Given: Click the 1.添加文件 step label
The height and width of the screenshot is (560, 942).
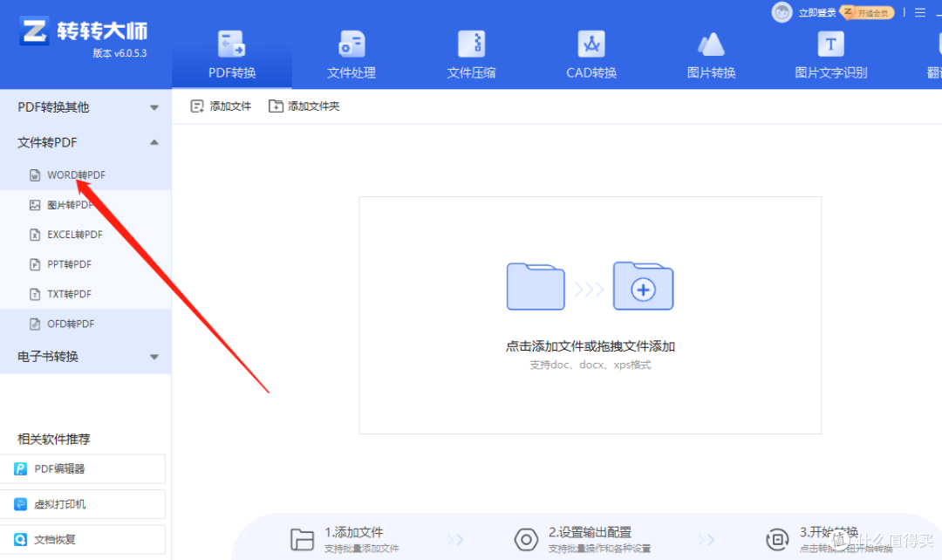Looking at the screenshot, I should coord(354,532).
